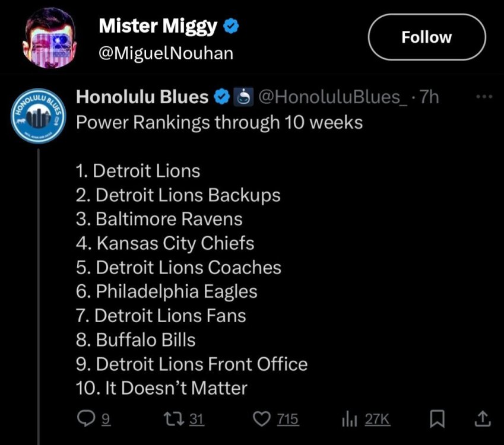The height and width of the screenshot is (445, 504).
Task: Like the post with the heart icon
Action: pyautogui.click(x=262, y=419)
